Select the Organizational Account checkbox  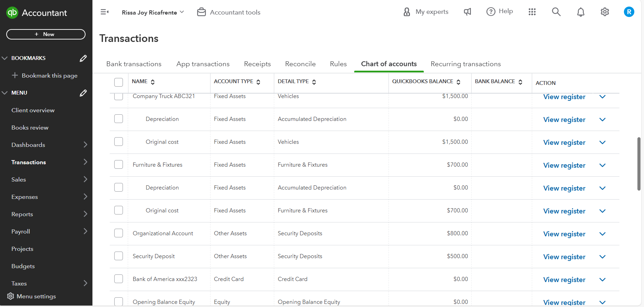tap(119, 233)
